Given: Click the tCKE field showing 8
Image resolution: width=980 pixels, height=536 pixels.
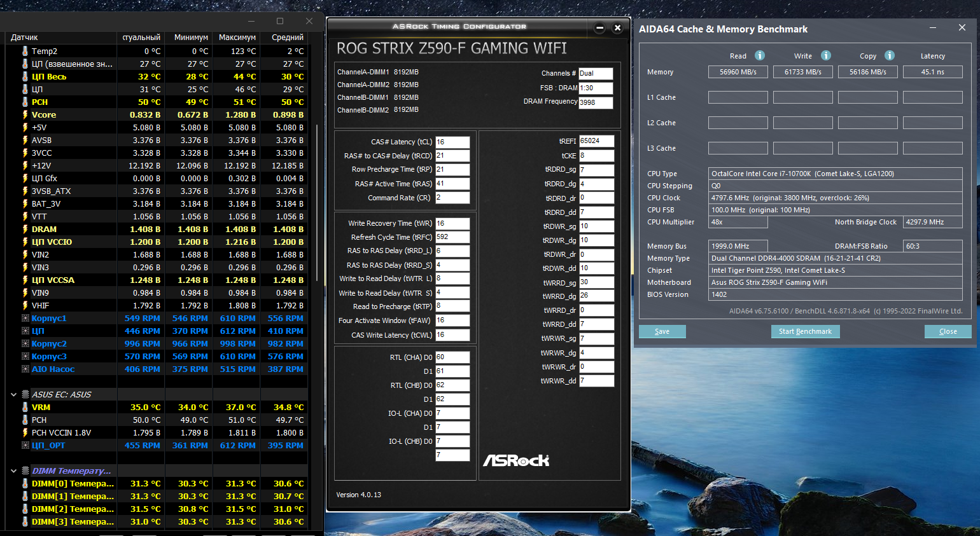Looking at the screenshot, I should (x=597, y=156).
